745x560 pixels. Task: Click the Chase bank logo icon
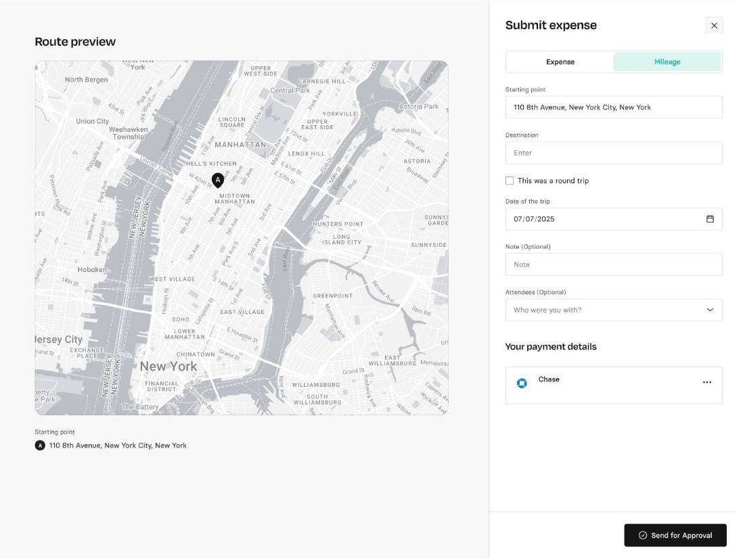click(x=522, y=383)
